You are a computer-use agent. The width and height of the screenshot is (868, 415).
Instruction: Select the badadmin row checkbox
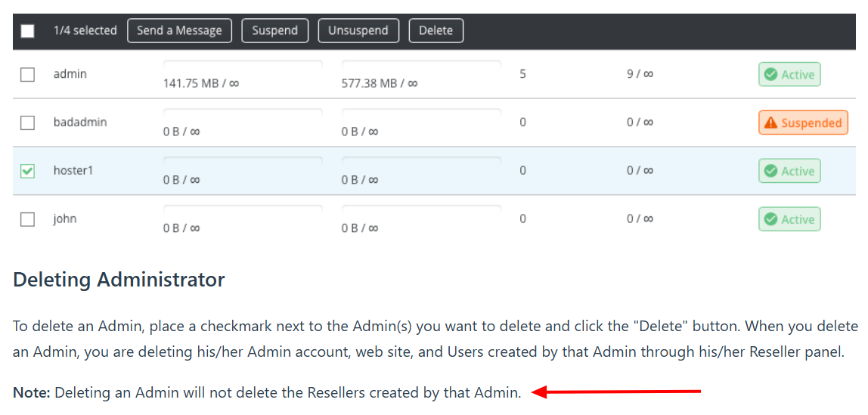point(28,123)
